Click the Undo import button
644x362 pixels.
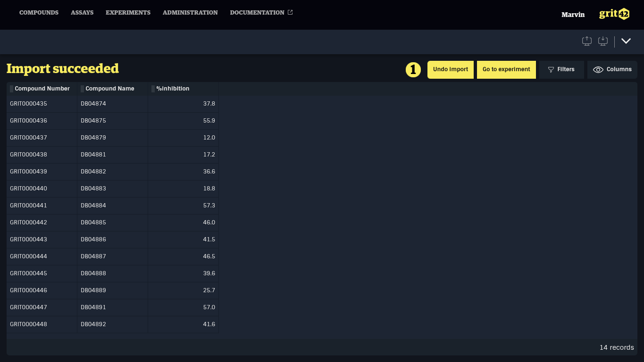tap(451, 69)
